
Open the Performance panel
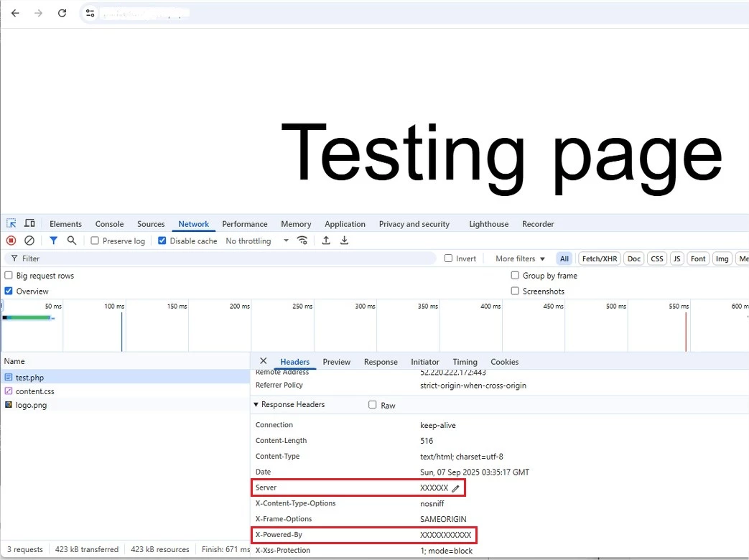click(x=245, y=224)
